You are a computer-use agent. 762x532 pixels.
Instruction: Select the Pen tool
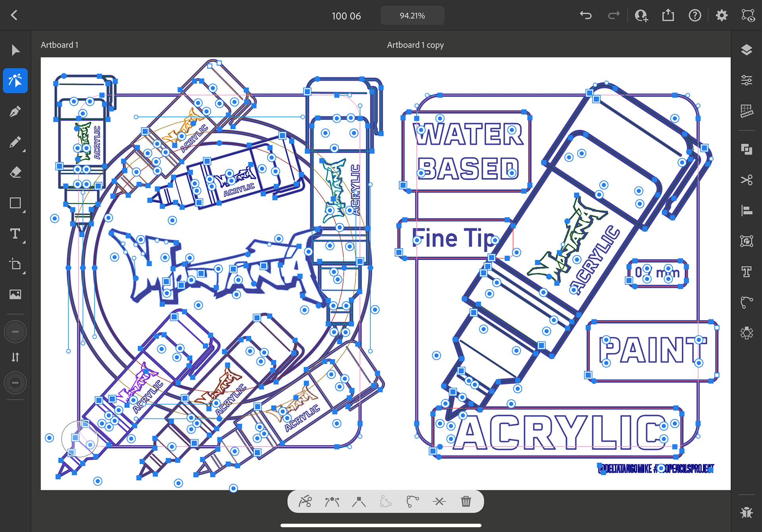coord(15,111)
